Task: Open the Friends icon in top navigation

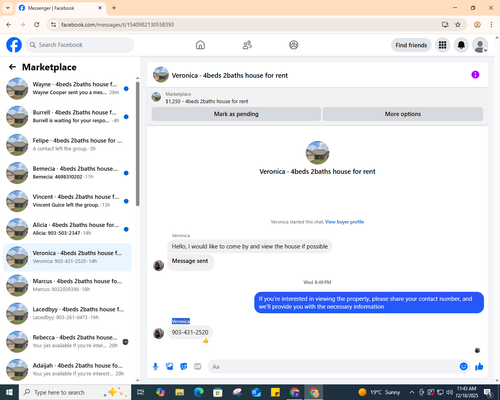Action: [x=247, y=45]
